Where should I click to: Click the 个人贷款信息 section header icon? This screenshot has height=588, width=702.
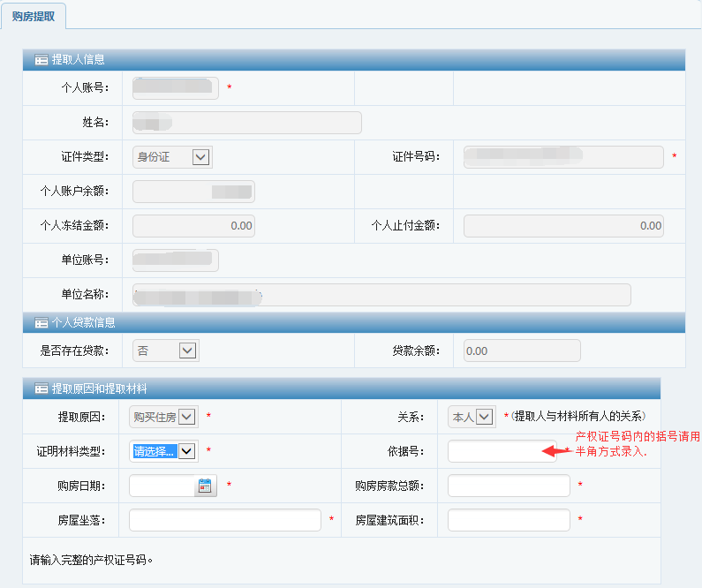[41, 323]
